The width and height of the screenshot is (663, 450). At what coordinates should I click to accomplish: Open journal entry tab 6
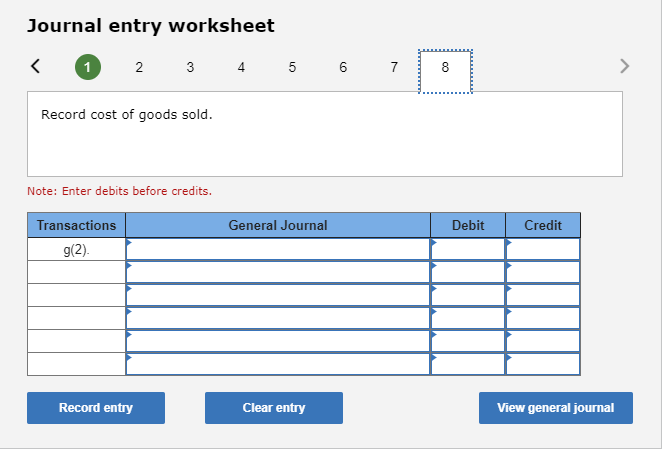[343, 67]
